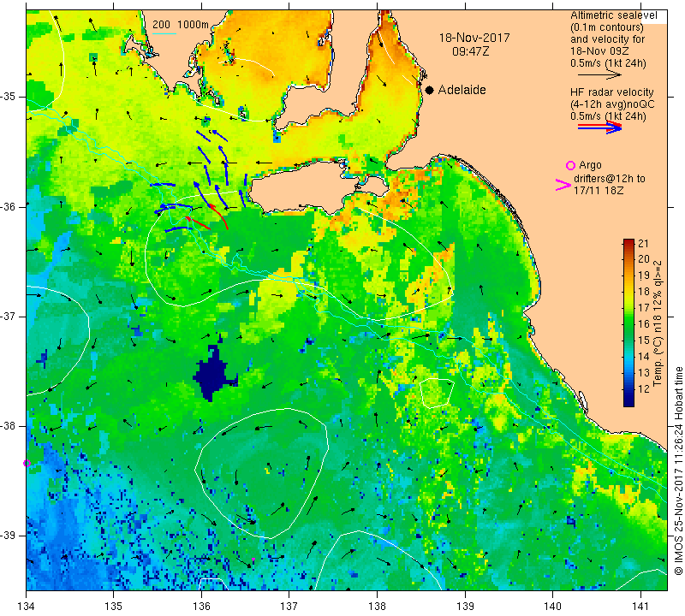Click the Adelaide label text
The width and height of the screenshot is (685, 616).
tap(462, 90)
